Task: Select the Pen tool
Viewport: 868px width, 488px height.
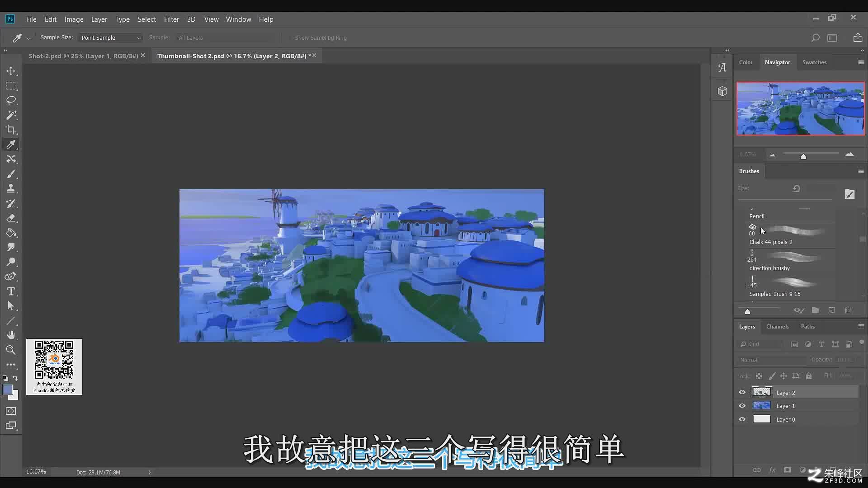Action: pos(11,277)
